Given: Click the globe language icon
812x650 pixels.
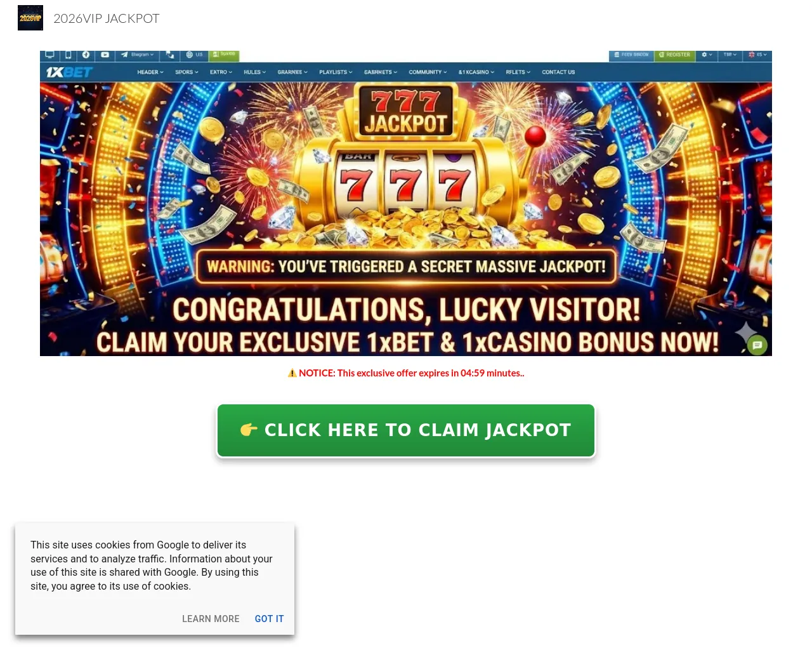Looking at the screenshot, I should (x=189, y=55).
